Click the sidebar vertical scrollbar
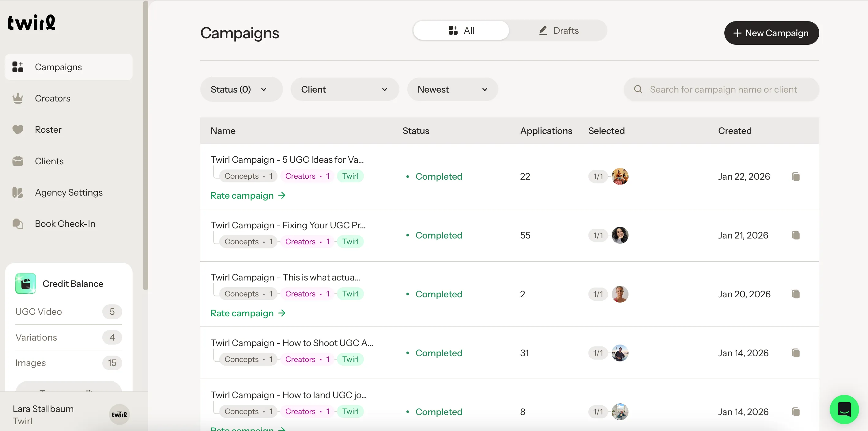868x431 pixels. [x=145, y=145]
